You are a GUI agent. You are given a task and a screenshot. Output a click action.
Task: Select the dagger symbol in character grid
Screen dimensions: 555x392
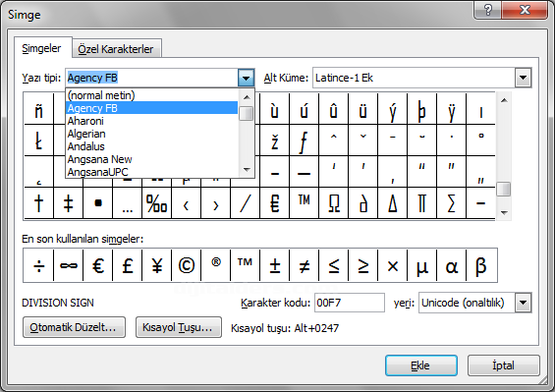pyautogui.click(x=38, y=203)
